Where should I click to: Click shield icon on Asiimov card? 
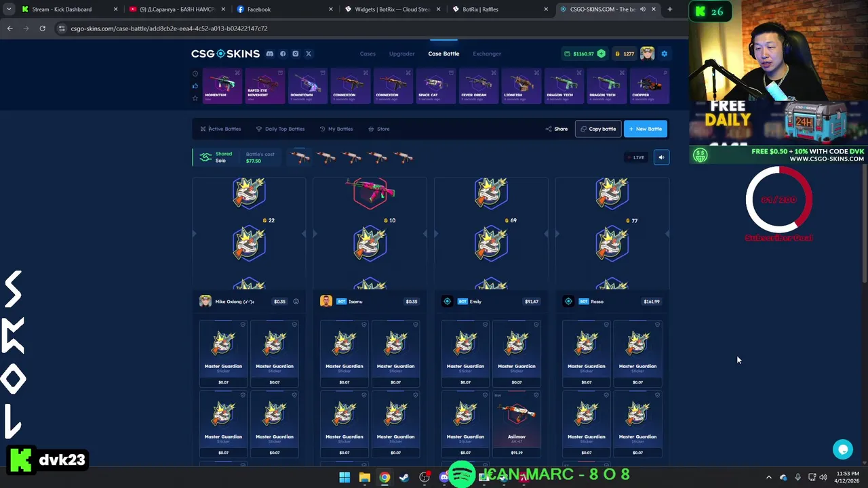point(536,395)
